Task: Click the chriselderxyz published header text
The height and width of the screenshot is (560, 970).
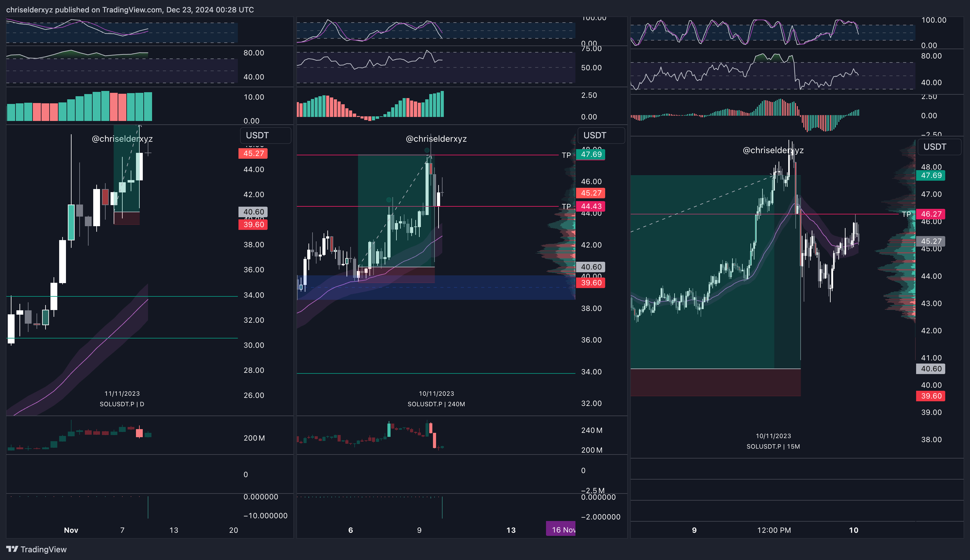Action: pos(130,10)
